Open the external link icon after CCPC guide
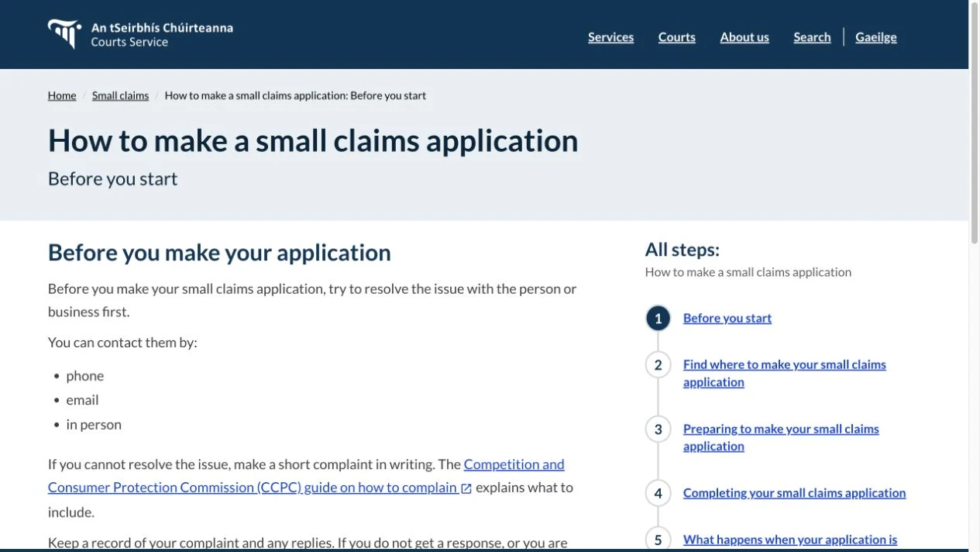Screen dimensions: 980x552 [466, 488]
